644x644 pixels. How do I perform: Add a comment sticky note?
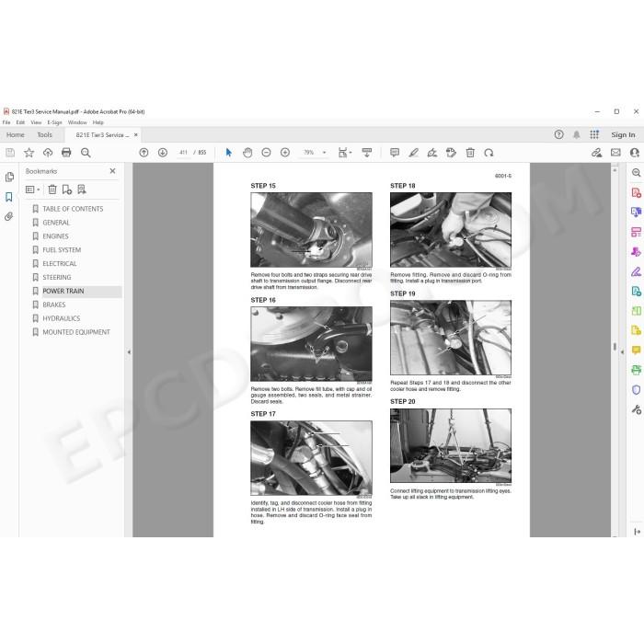[395, 153]
